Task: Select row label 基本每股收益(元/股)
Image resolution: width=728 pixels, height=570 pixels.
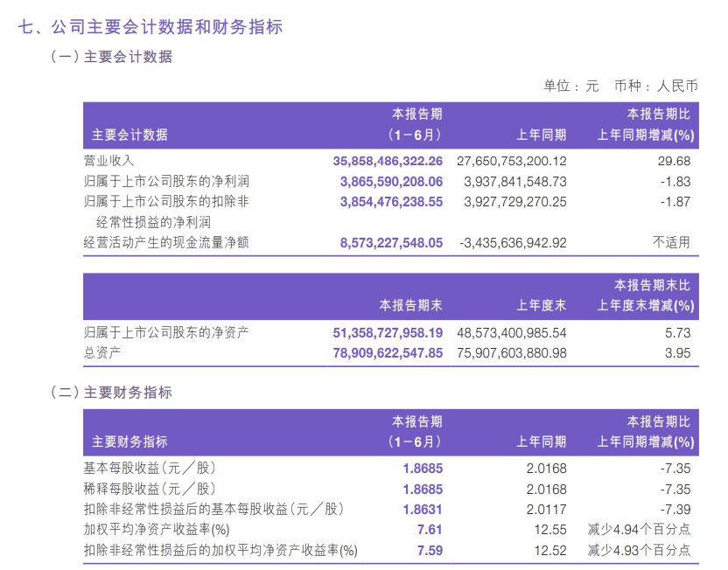Action: pyautogui.click(x=150, y=468)
